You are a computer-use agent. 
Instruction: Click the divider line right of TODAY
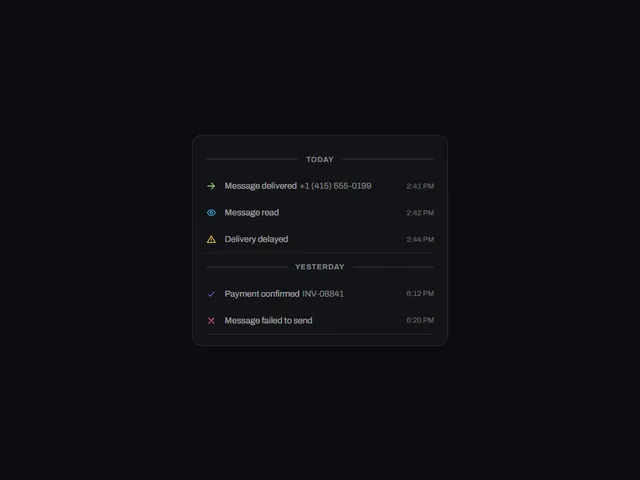pos(388,159)
